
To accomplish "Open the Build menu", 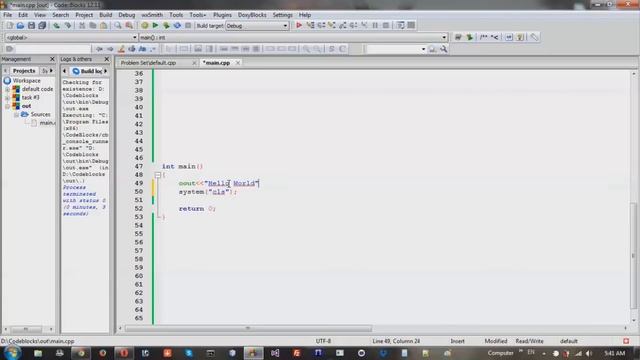I will tap(105, 15).
